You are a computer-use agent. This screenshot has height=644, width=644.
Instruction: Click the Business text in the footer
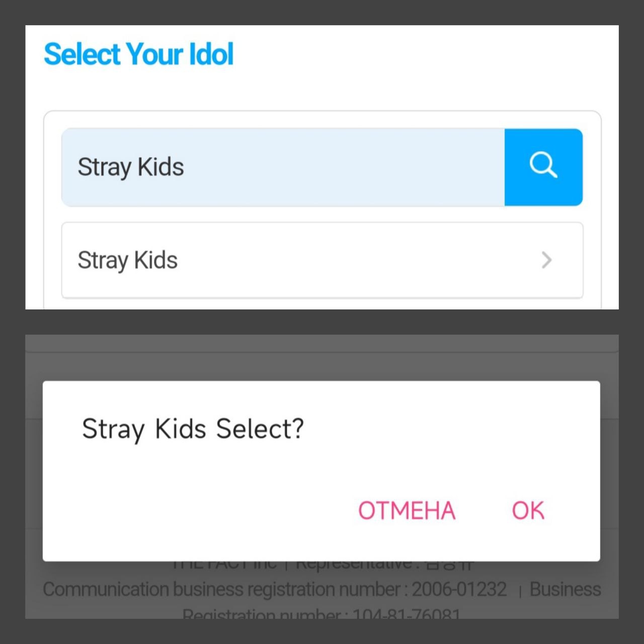[x=565, y=589]
